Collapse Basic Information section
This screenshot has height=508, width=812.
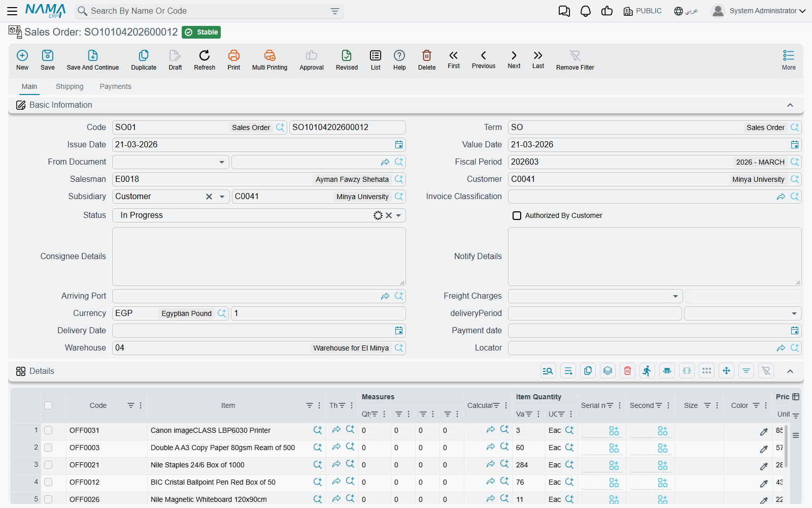[x=790, y=105]
